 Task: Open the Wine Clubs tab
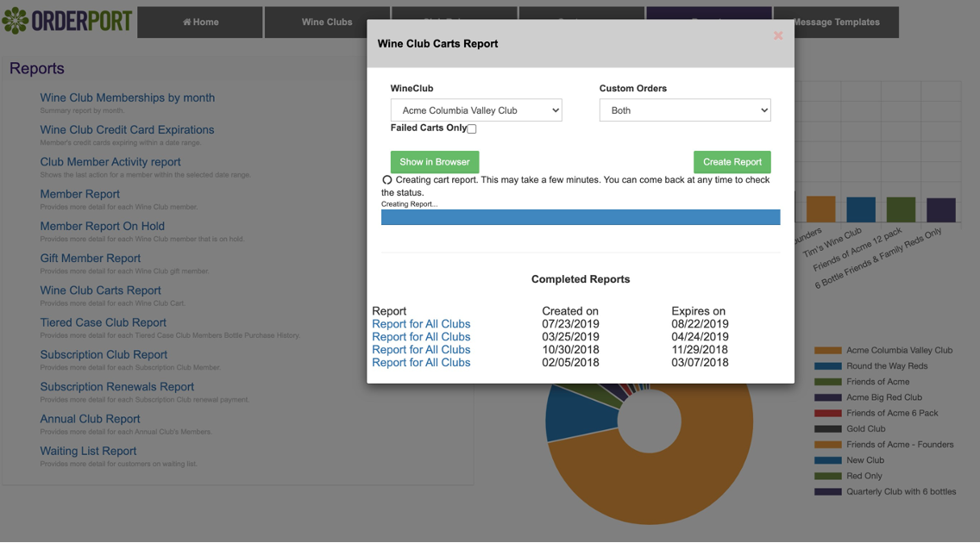pos(327,22)
